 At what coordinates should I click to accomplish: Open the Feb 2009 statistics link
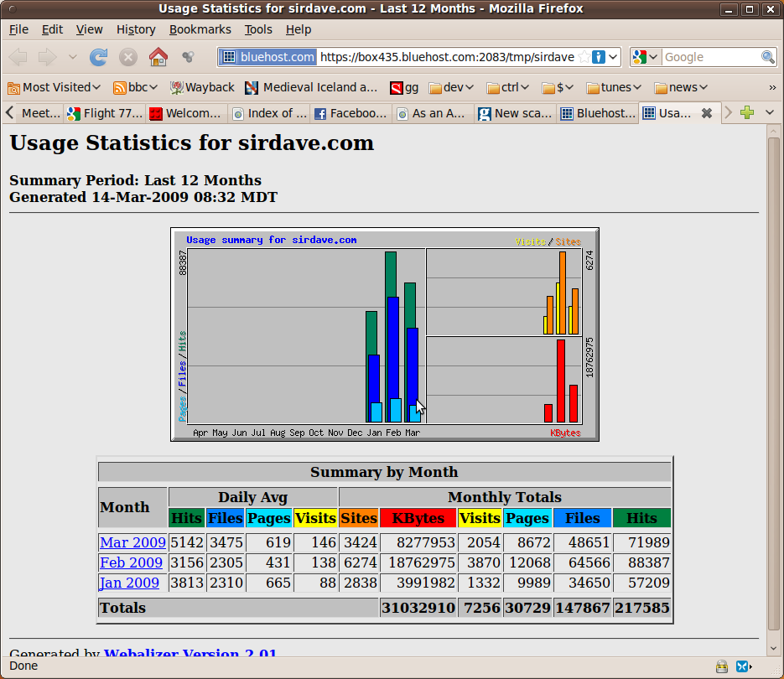131,562
